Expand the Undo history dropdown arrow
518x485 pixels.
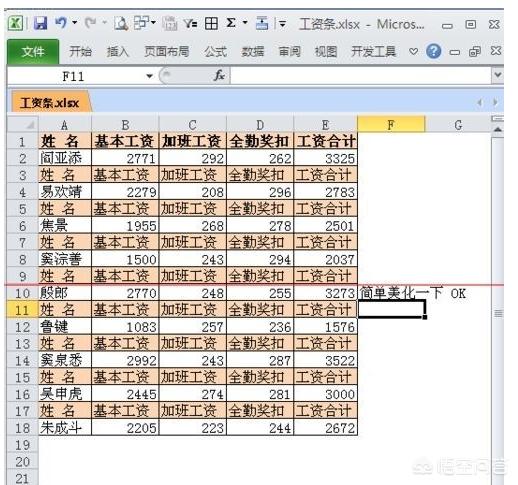click(x=75, y=23)
